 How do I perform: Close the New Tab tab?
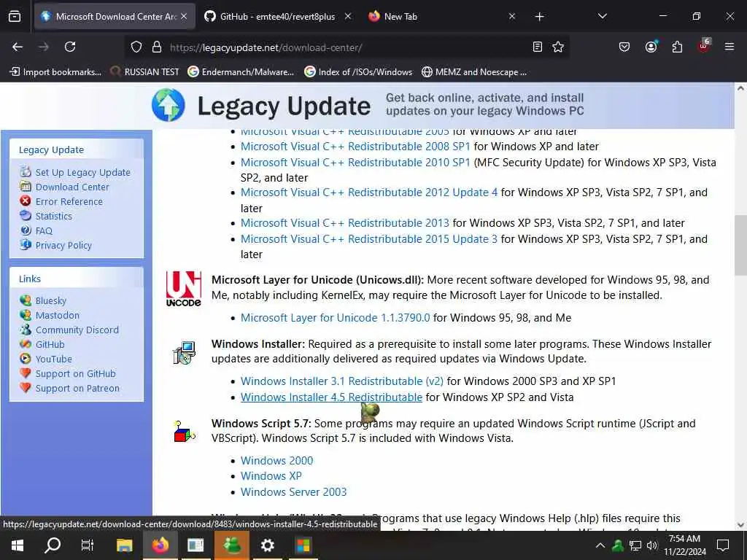point(511,17)
